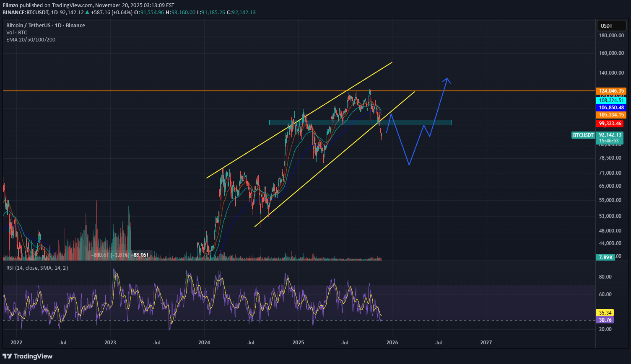Click the TradingView logo at bottom left
631x364 pixels.
(x=27, y=356)
